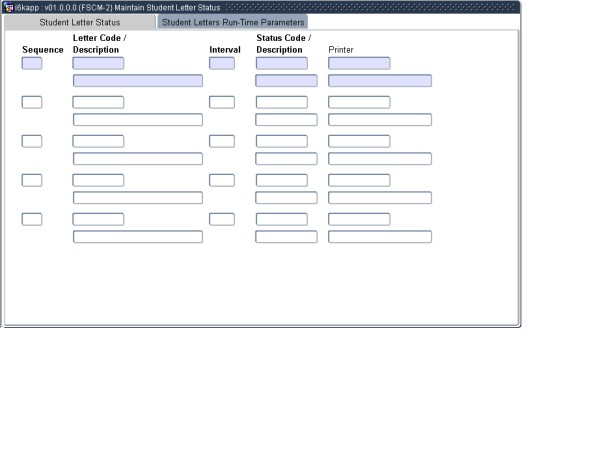Click Letter Code field in first row
This screenshot has width=600, height=450.
[98, 63]
